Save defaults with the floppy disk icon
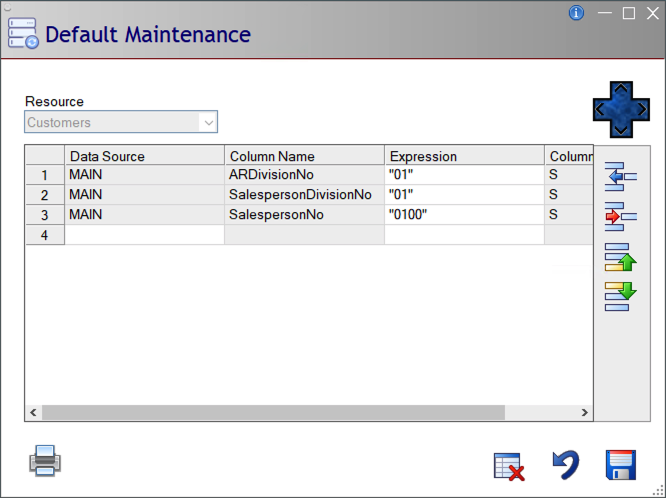The width and height of the screenshot is (666, 498). (x=621, y=465)
